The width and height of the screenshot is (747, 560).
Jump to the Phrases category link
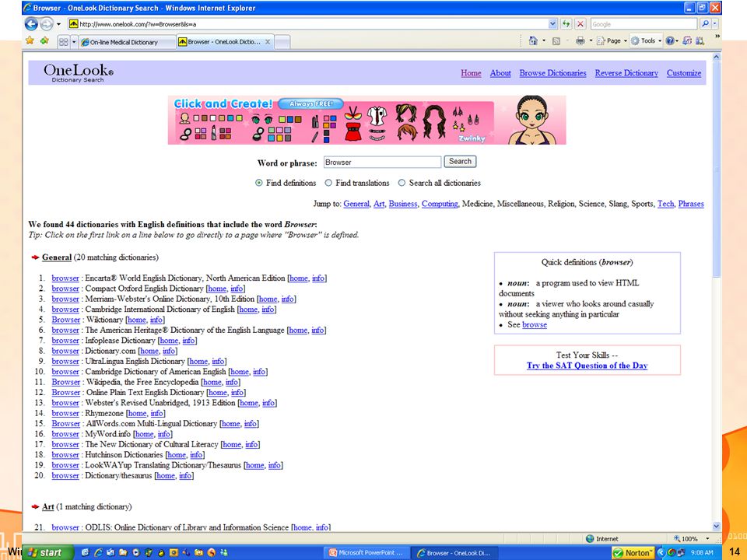tap(691, 204)
